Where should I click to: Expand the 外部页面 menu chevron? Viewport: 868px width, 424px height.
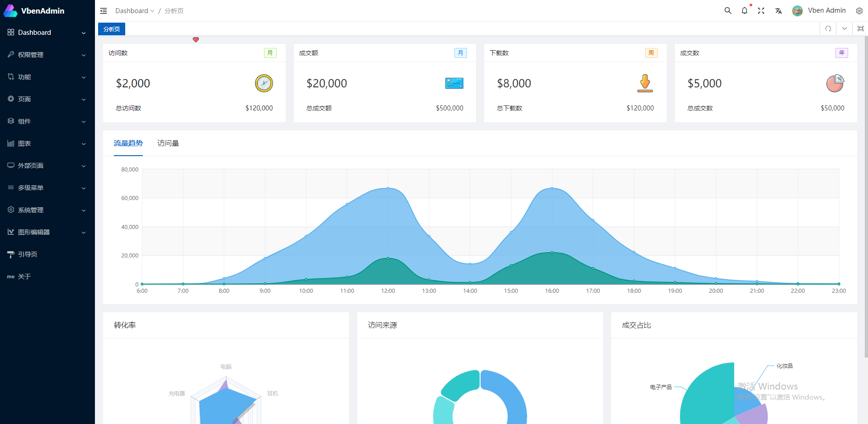coord(84,166)
